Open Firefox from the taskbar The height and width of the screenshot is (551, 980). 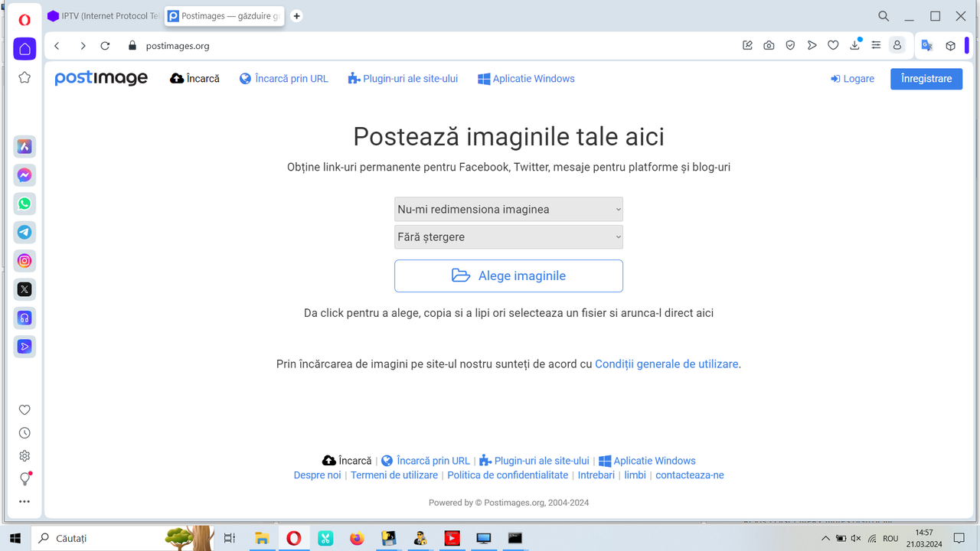357,538
